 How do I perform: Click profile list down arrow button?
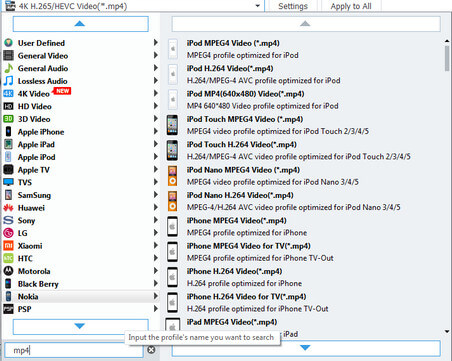[306, 348]
